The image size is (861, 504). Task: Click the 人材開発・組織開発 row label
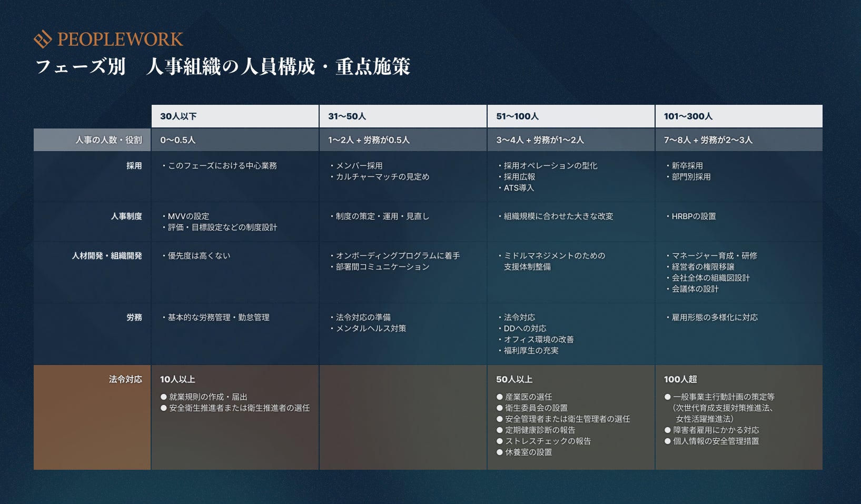pyautogui.click(x=107, y=256)
